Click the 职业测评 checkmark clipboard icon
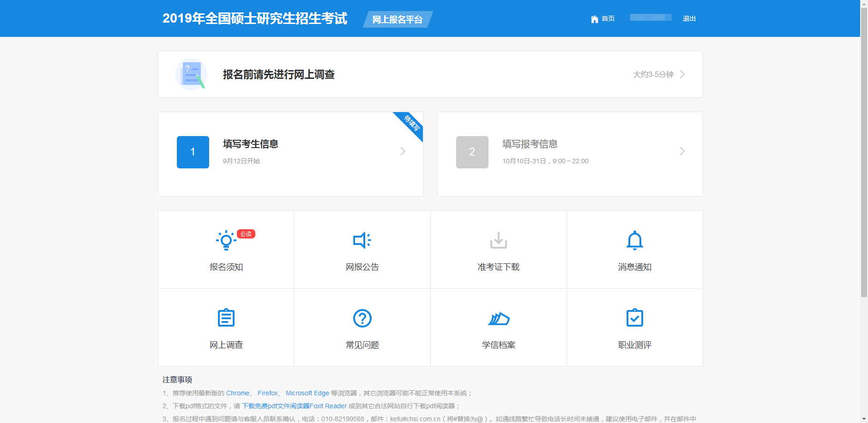868x423 pixels. [x=634, y=318]
